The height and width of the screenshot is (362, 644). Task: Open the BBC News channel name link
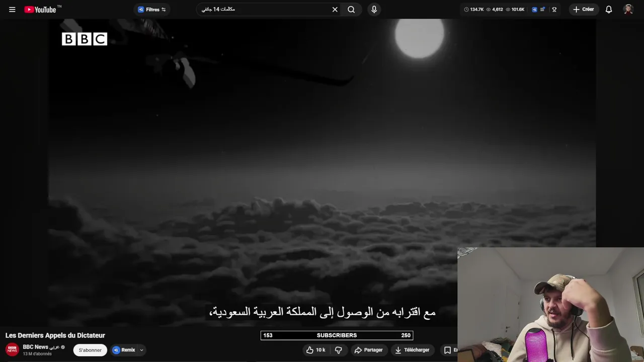coord(41,347)
